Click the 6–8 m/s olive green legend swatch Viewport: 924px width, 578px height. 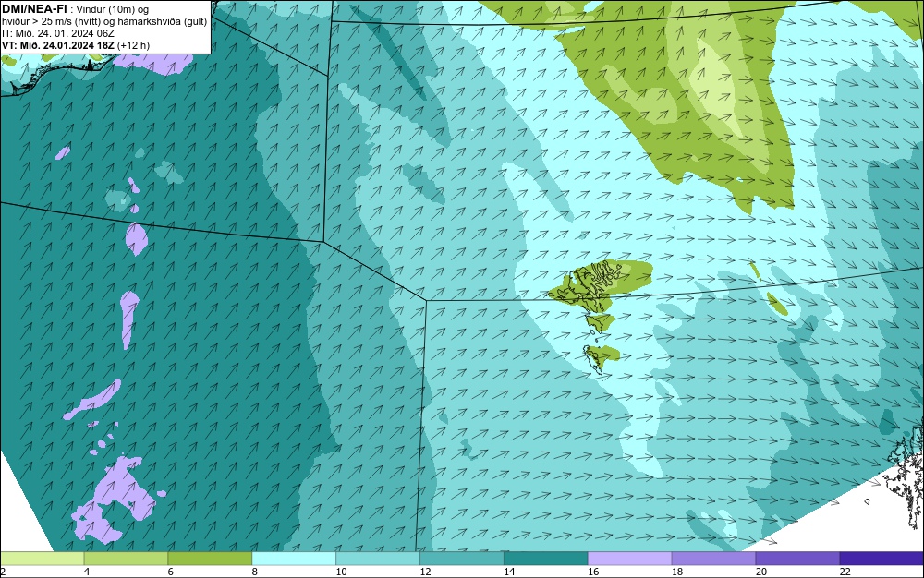pos(210,558)
